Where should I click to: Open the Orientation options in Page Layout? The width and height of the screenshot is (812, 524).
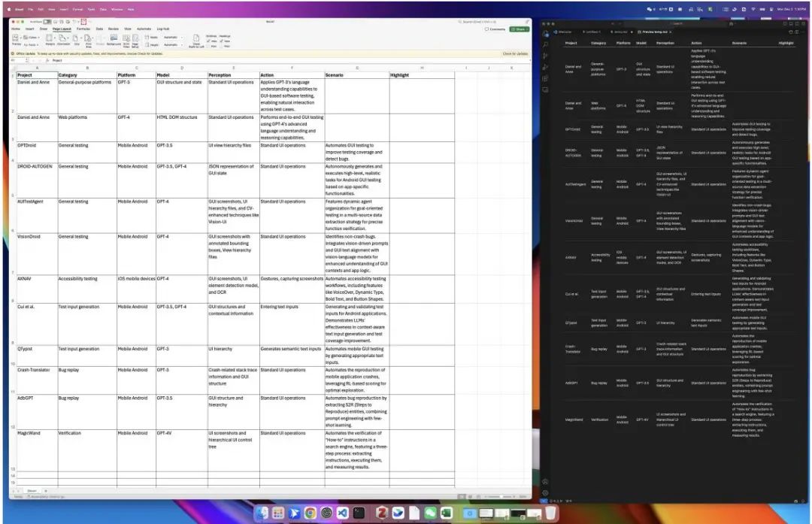63,40
